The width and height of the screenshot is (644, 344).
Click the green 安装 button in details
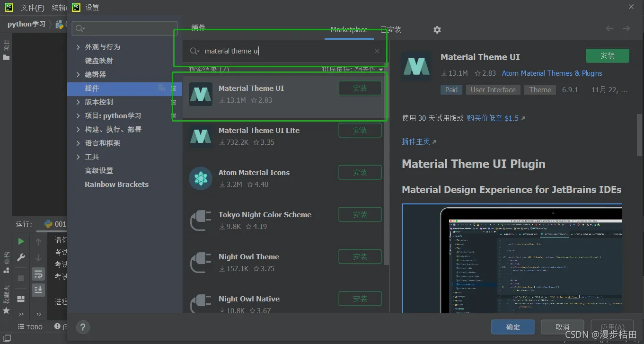pyautogui.click(x=608, y=55)
